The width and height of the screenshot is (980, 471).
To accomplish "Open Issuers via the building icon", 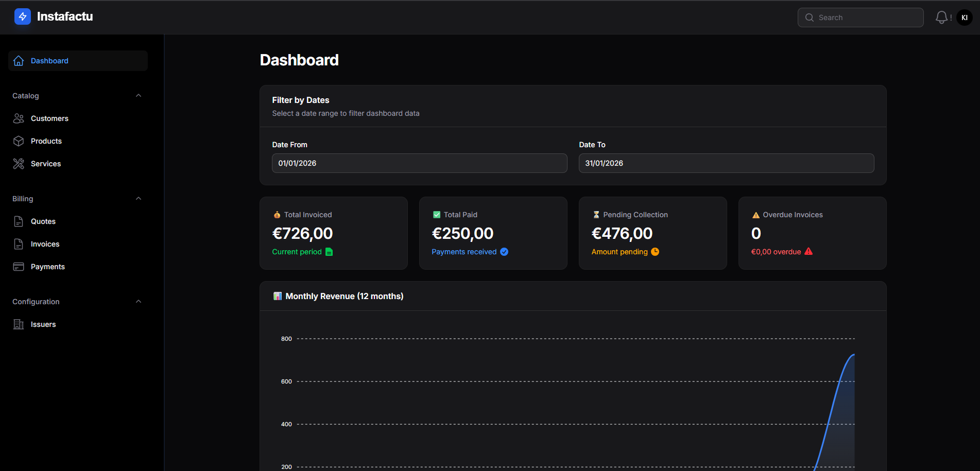I will pyautogui.click(x=19, y=324).
